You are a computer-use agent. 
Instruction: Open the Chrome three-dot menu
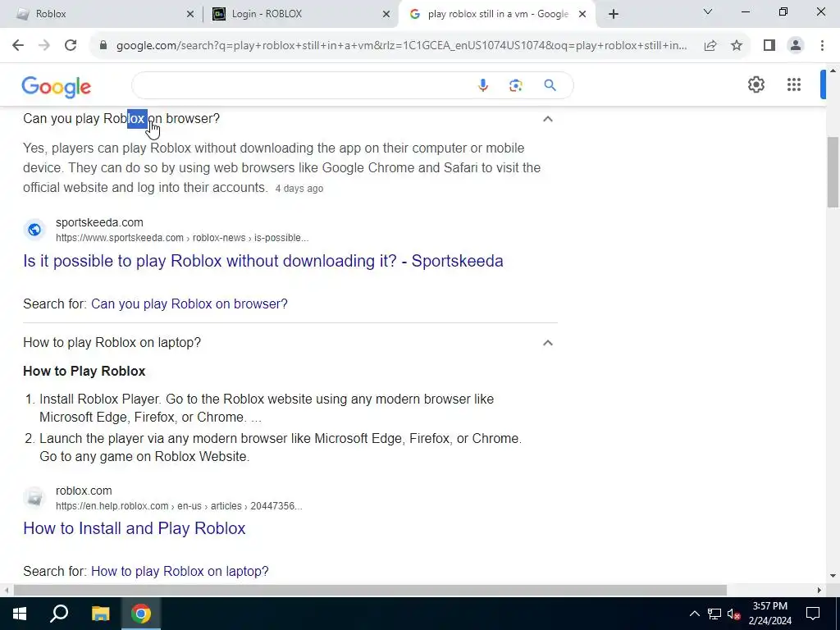coord(822,46)
